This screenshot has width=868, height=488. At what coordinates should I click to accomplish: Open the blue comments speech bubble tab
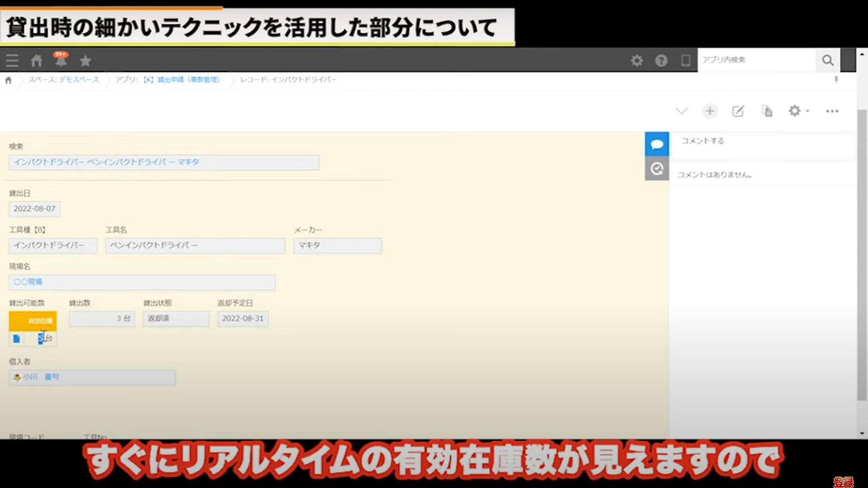[657, 145]
